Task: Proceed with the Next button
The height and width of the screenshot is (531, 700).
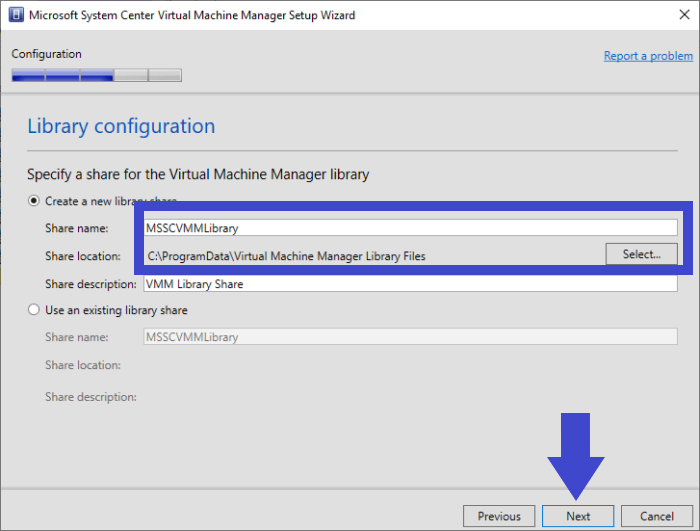Action: 578,516
